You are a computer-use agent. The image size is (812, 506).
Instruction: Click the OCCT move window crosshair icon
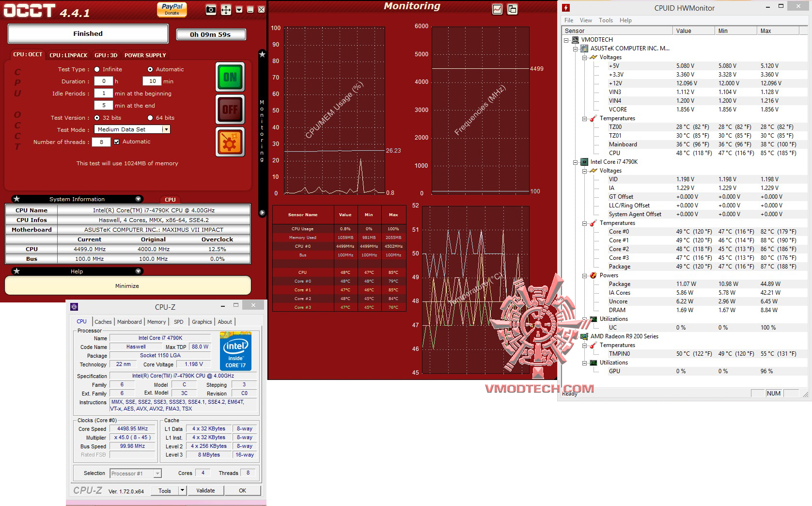(x=226, y=10)
